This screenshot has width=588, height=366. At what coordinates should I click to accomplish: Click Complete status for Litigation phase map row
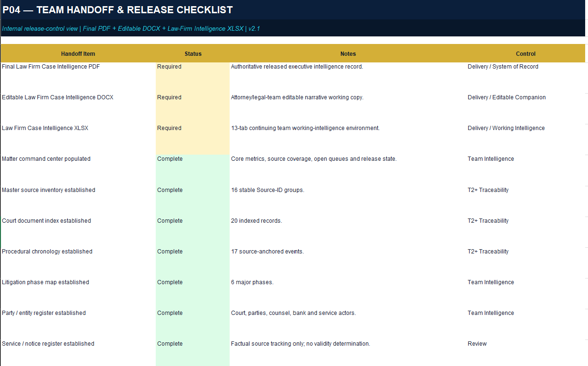[193, 294]
